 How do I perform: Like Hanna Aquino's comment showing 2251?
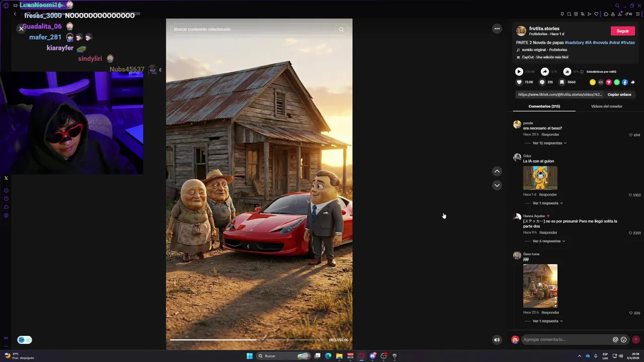(630, 233)
